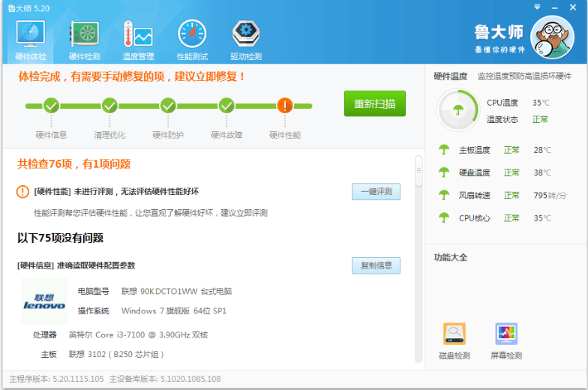Image resolution: width=588 pixels, height=390 pixels.
Task: Click the Lenovo brand logo thumbnail
Action: tap(44, 301)
